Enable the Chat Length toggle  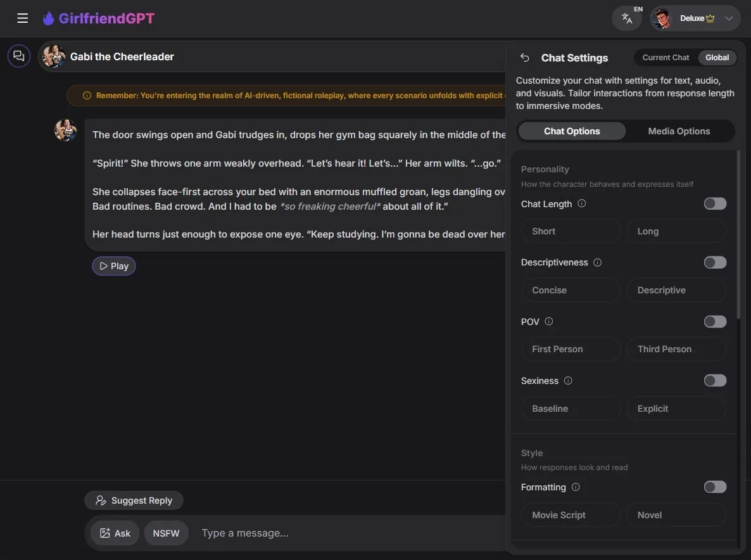pyautogui.click(x=715, y=203)
